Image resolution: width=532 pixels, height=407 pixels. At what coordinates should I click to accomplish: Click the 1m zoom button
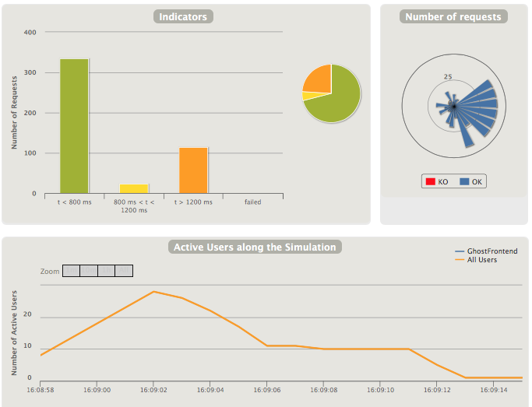71,271
